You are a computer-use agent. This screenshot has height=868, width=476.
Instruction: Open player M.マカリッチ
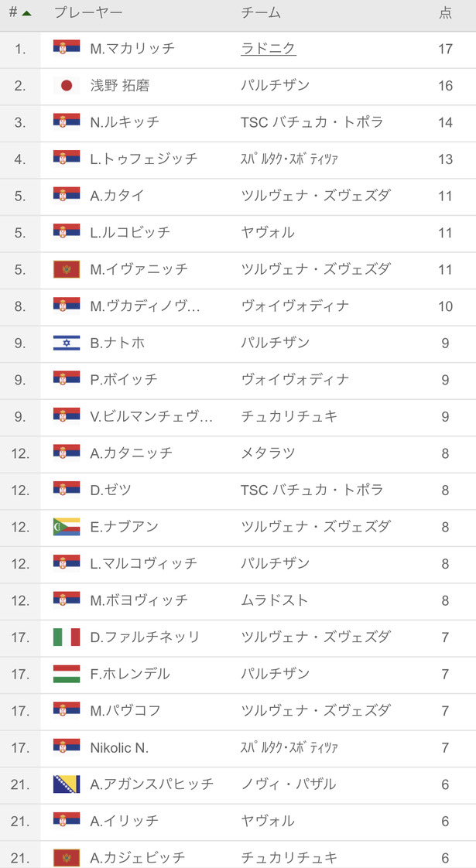point(132,49)
